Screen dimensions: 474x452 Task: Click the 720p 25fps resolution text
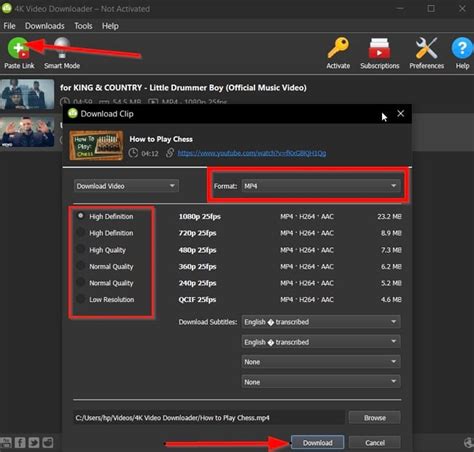[x=197, y=233]
